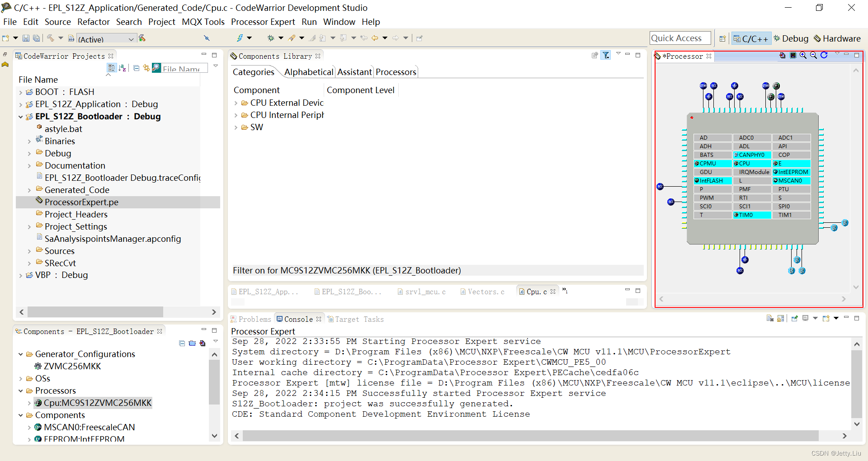Toggle tree view mode icon in Projects panel
Viewport: 868px width, 461px height.
(x=111, y=68)
